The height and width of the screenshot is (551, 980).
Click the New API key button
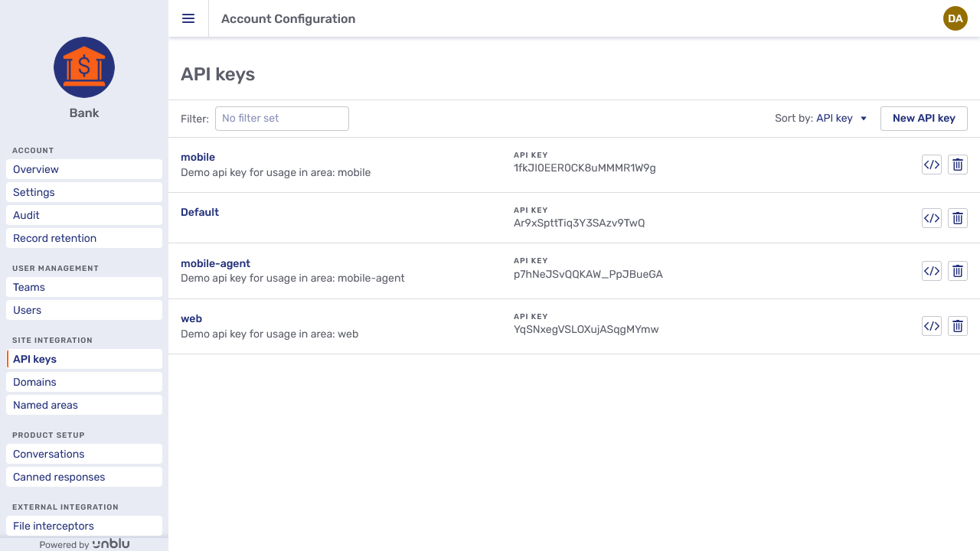point(923,118)
